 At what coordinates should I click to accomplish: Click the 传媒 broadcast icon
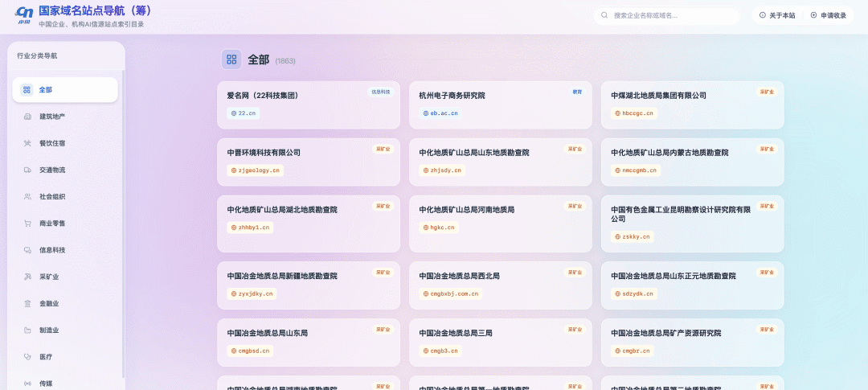click(x=27, y=384)
